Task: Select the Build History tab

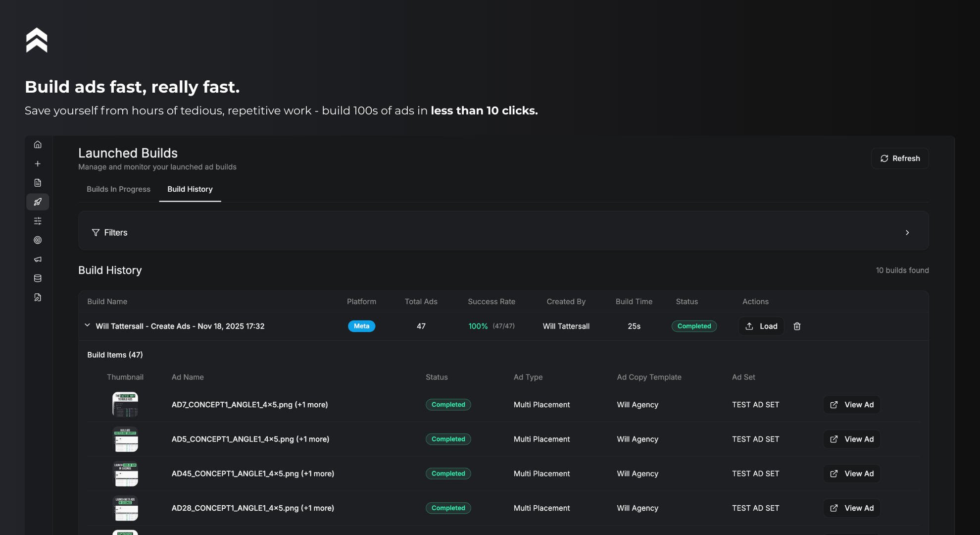Action: coord(190,189)
